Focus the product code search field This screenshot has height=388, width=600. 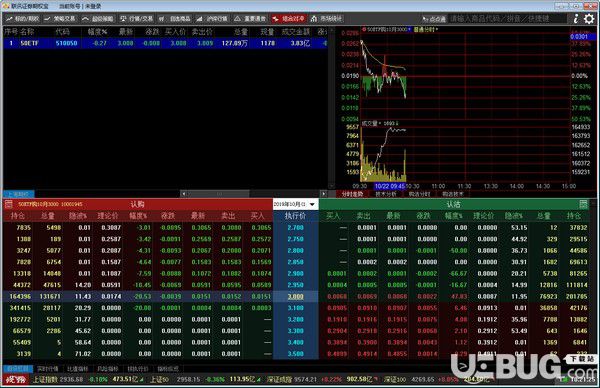pos(507,18)
